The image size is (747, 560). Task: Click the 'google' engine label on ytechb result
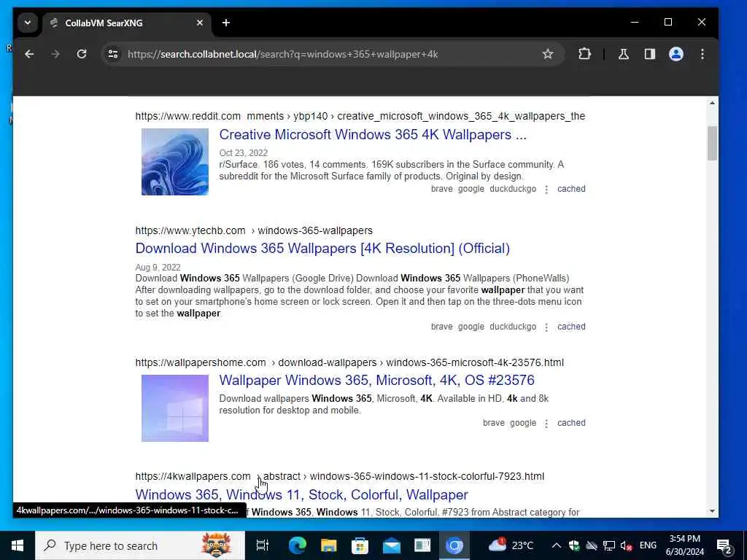pyautogui.click(x=471, y=327)
